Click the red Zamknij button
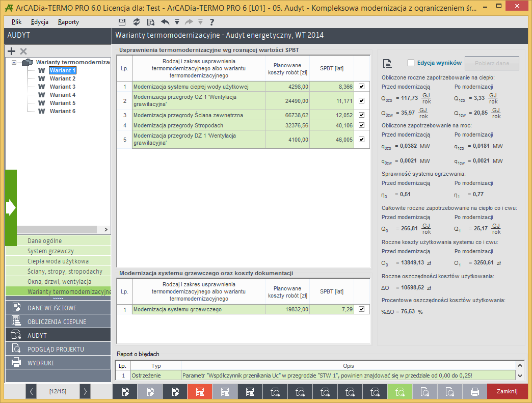532x403 pixels. point(507,391)
